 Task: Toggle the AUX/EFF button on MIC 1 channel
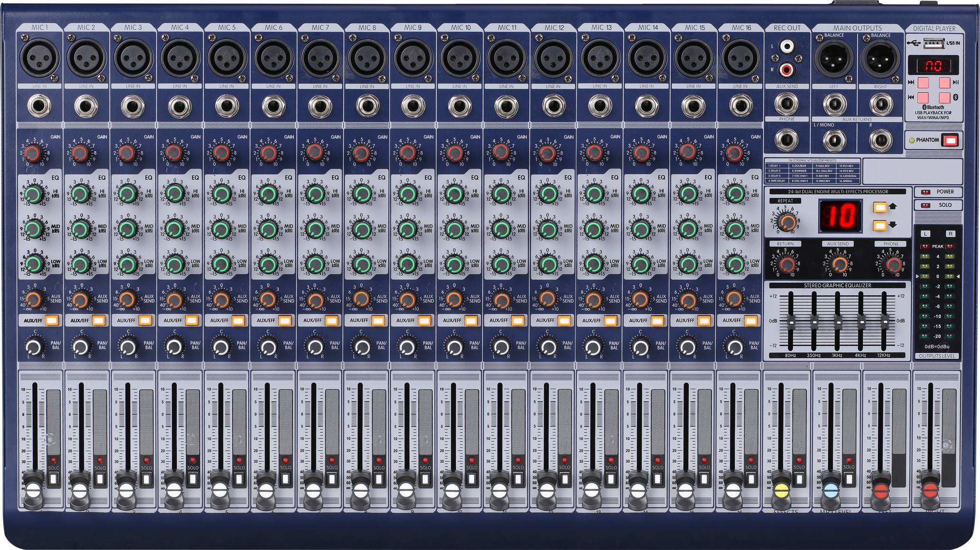point(52,320)
